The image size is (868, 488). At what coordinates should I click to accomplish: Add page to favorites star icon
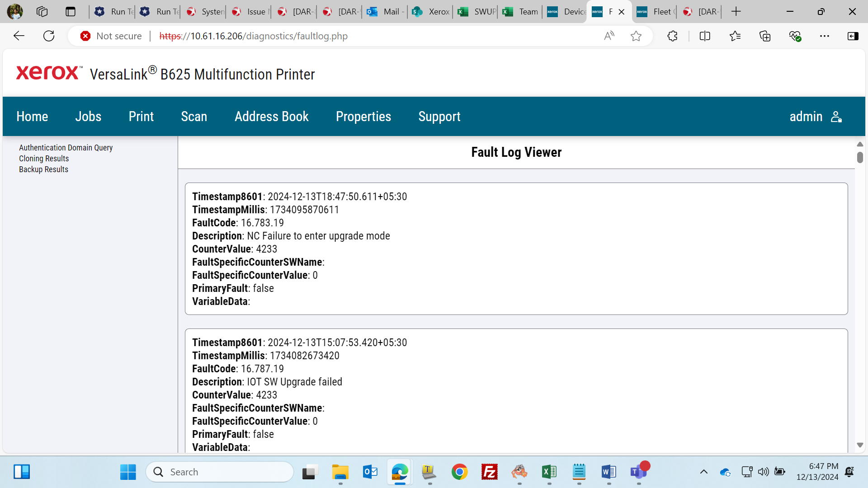tap(636, 36)
